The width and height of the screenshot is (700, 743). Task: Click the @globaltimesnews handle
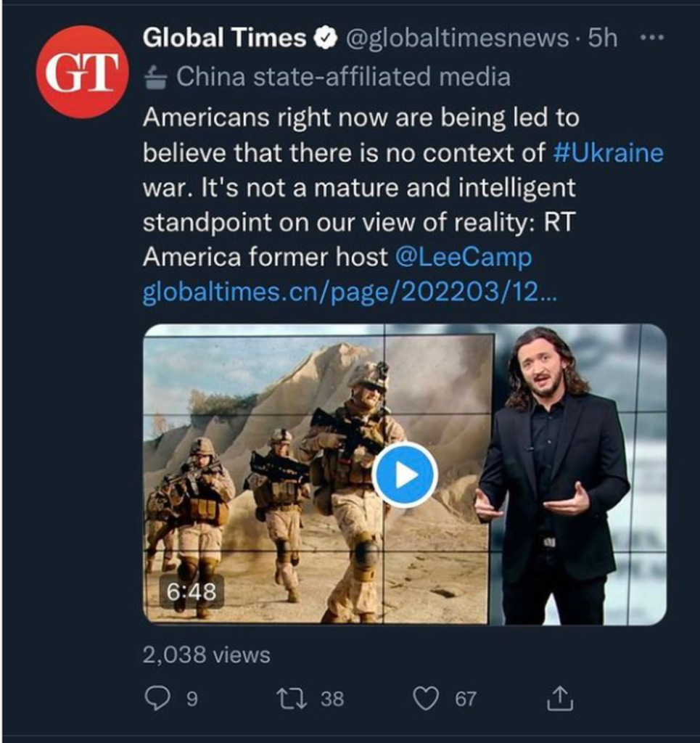click(x=458, y=38)
